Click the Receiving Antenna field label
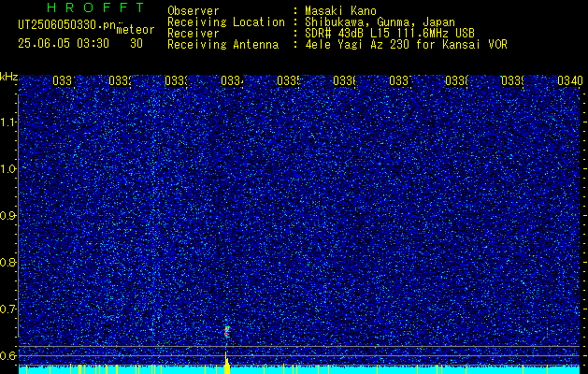This screenshot has height=374, width=588. (x=223, y=45)
